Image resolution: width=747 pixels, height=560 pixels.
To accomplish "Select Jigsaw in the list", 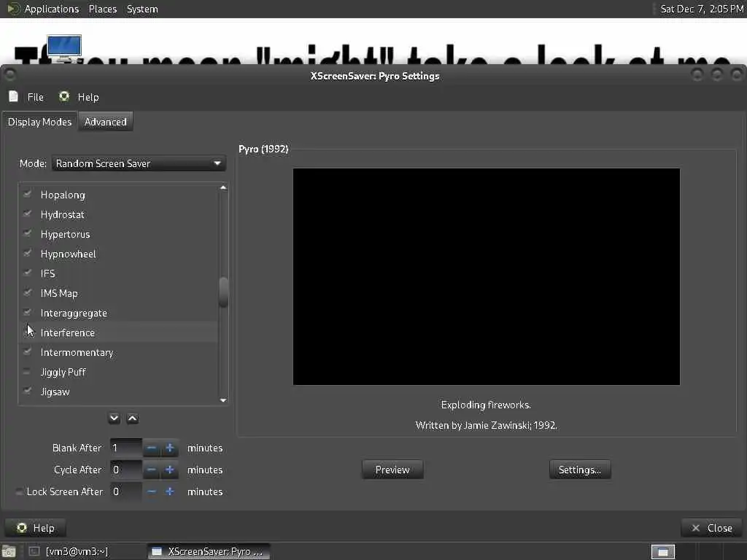I will pyautogui.click(x=55, y=392).
